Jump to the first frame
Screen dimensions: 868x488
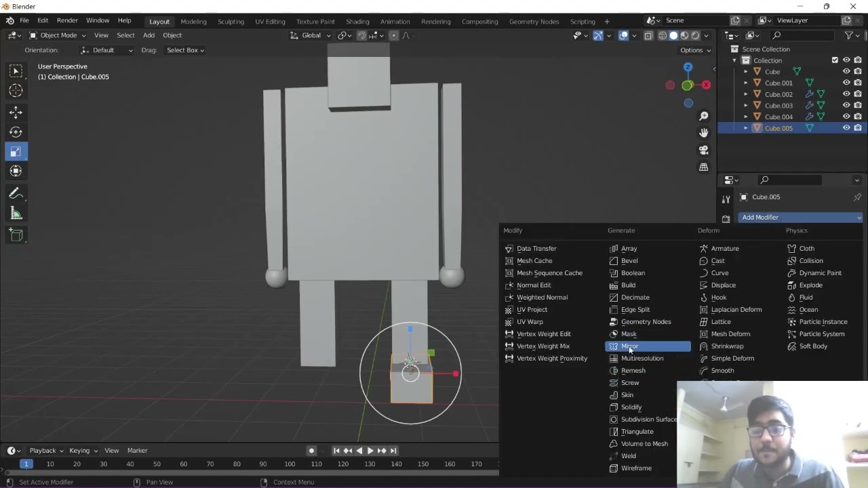pyautogui.click(x=336, y=451)
